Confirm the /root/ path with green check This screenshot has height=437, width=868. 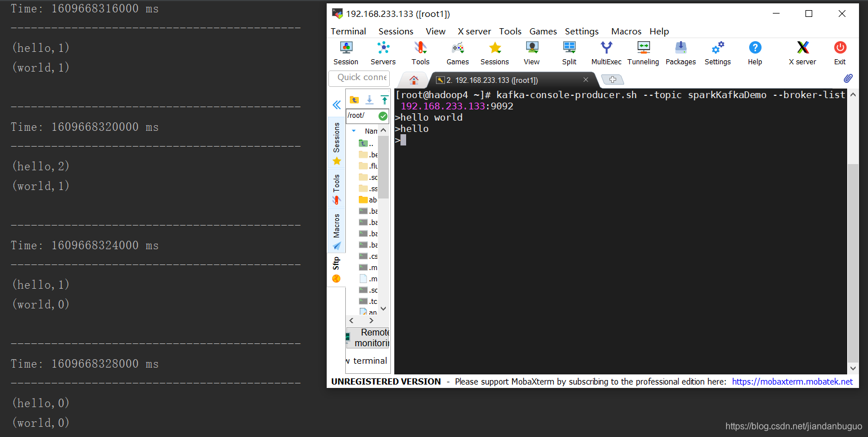pyautogui.click(x=383, y=116)
